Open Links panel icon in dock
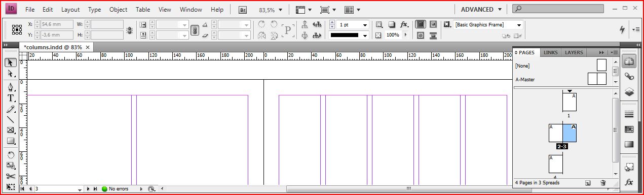Viewport: 644px width, 195px height. [629, 76]
